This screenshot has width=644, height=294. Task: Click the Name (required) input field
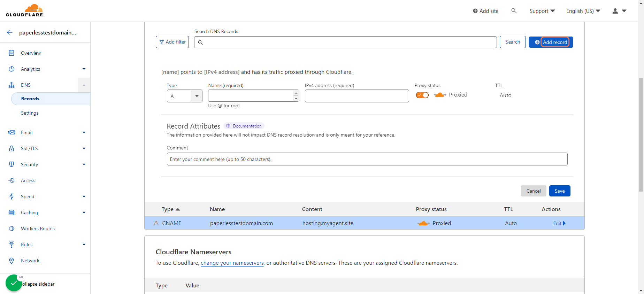(x=253, y=96)
